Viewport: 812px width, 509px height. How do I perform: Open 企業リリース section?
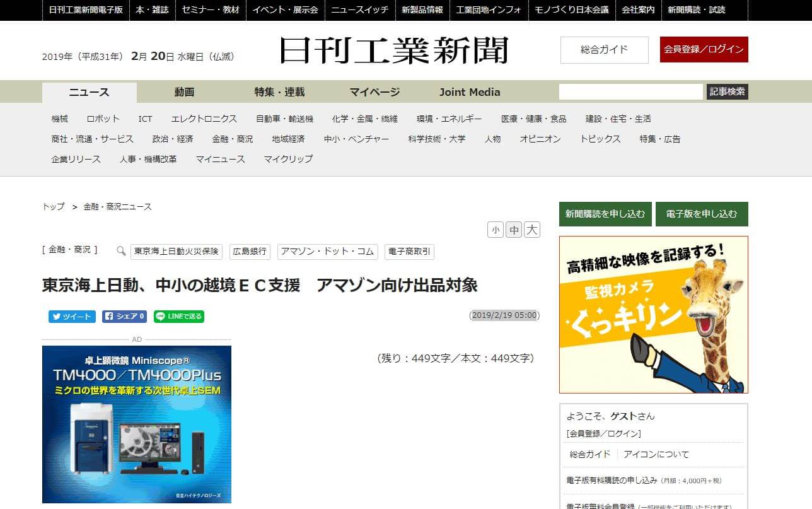pos(76,159)
